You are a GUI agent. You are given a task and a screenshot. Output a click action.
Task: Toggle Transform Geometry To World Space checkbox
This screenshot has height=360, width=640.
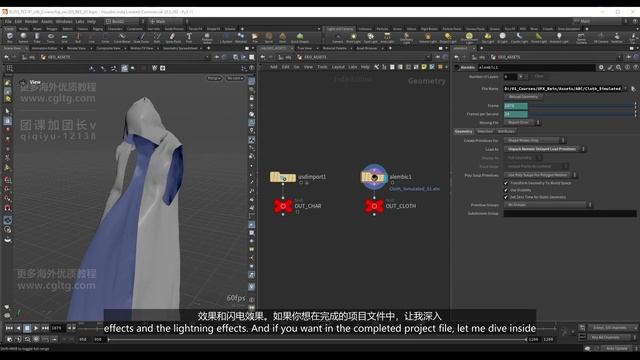(506, 183)
